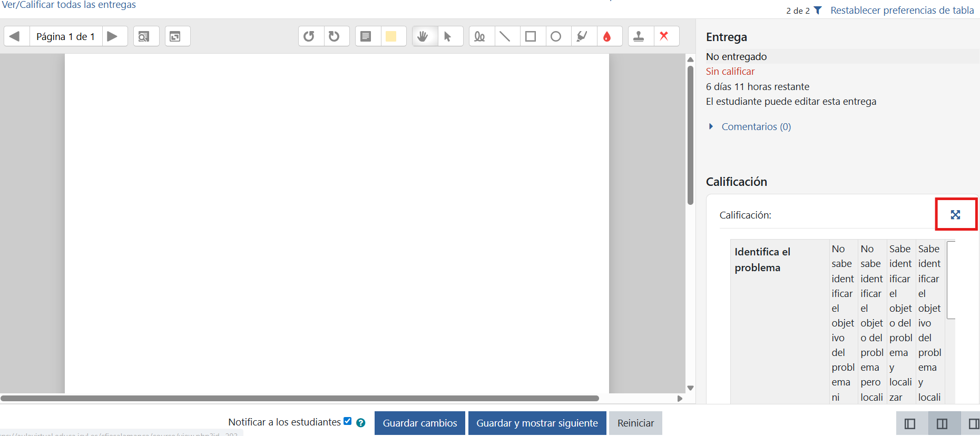Select the highlight tool

click(x=582, y=36)
